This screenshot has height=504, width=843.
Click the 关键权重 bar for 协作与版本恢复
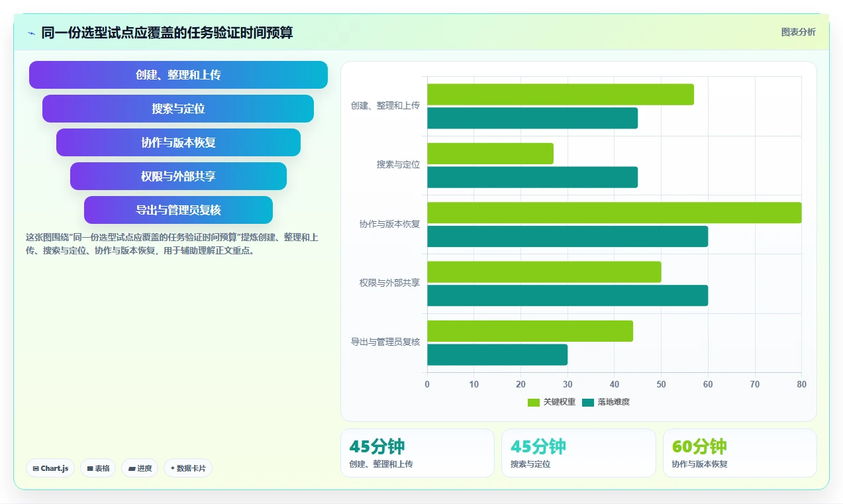pyautogui.click(x=614, y=213)
